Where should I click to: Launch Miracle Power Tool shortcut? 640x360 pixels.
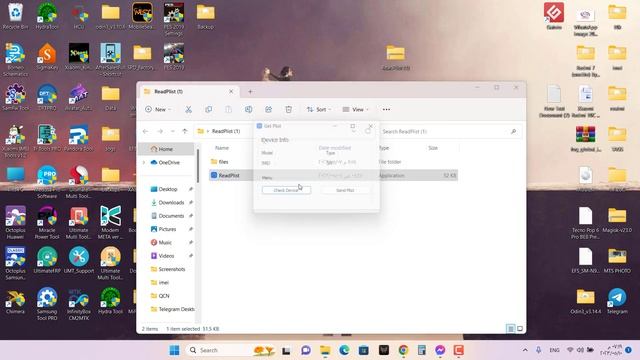(47, 222)
